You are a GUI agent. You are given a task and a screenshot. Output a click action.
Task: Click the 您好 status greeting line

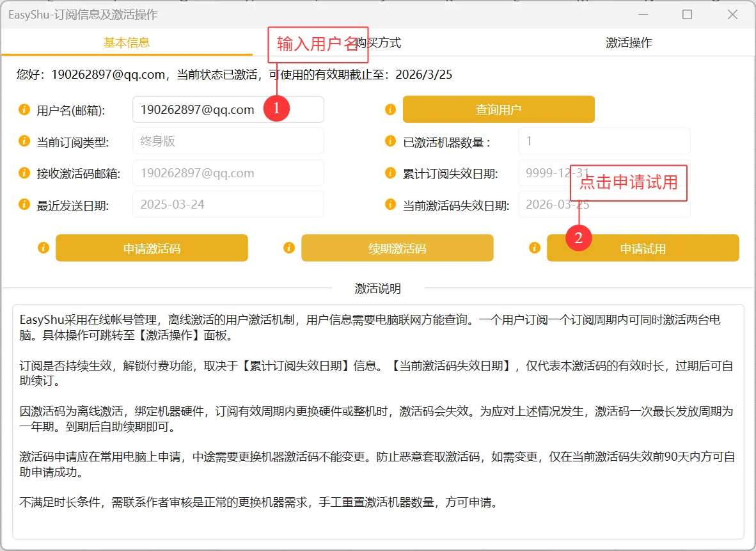point(234,74)
